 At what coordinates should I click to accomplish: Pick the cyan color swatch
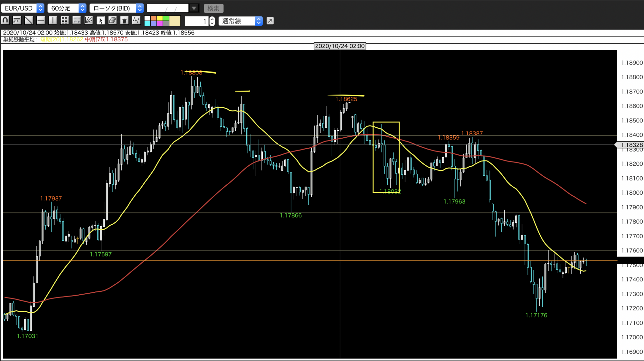(x=147, y=23)
